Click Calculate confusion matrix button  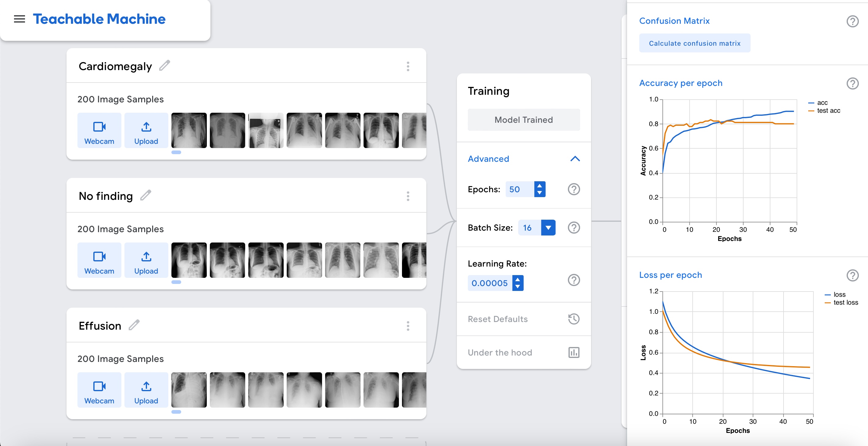[694, 43]
